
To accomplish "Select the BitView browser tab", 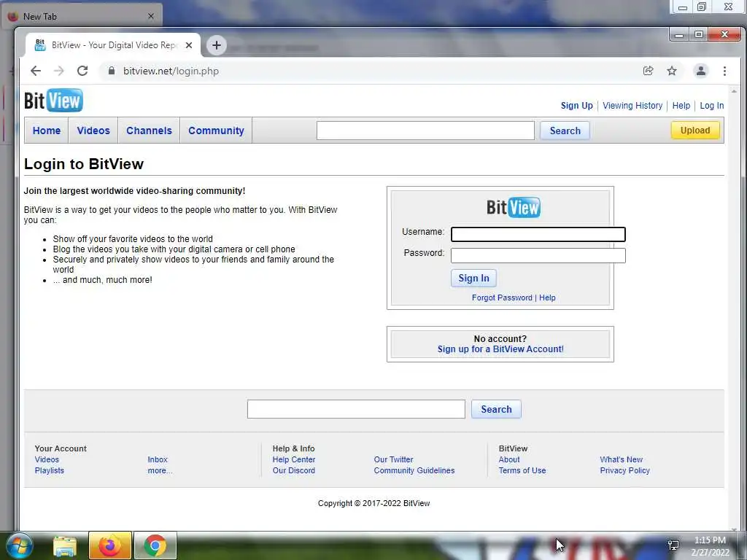I will point(113,45).
